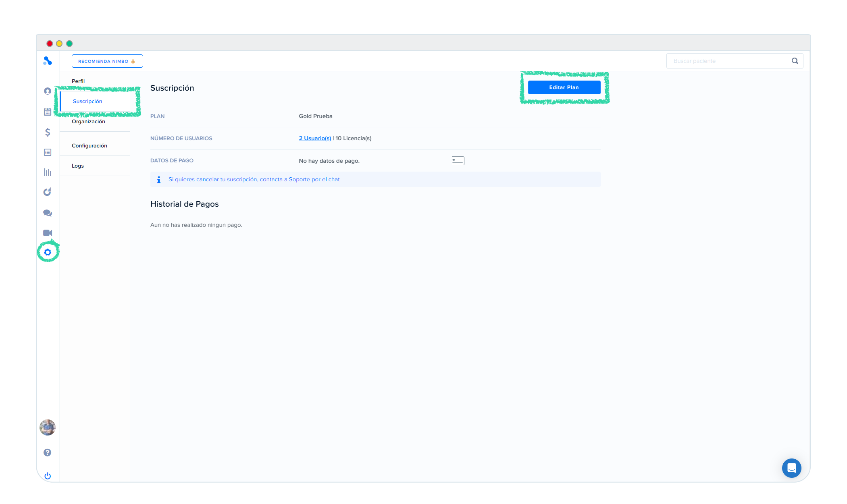Click the settings gear icon
The width and height of the screenshot is (847, 504).
pos(48,252)
